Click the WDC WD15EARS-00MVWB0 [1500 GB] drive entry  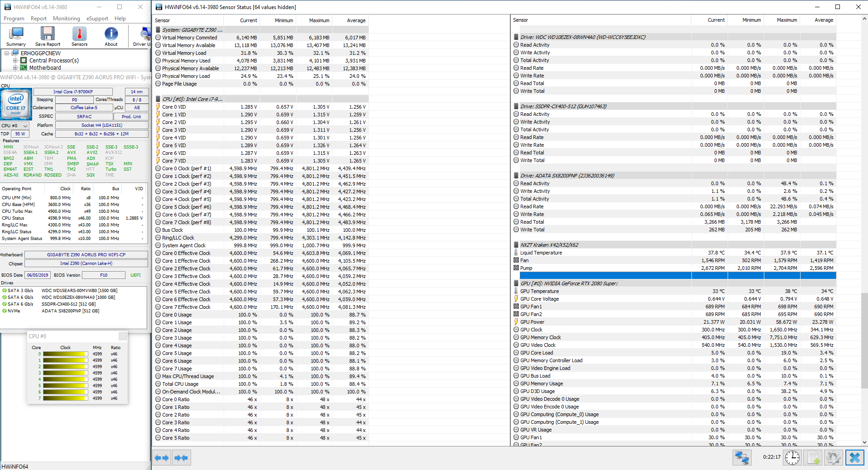pyautogui.click(x=79, y=291)
